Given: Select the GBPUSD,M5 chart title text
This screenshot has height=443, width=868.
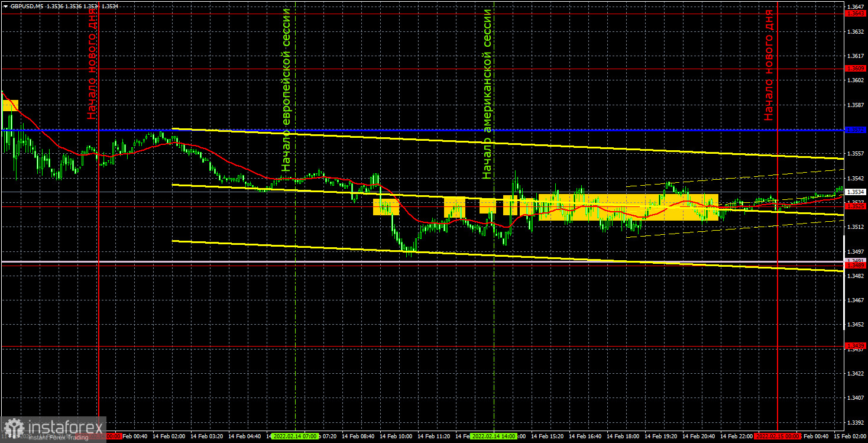Looking at the screenshot, I should (26, 5).
